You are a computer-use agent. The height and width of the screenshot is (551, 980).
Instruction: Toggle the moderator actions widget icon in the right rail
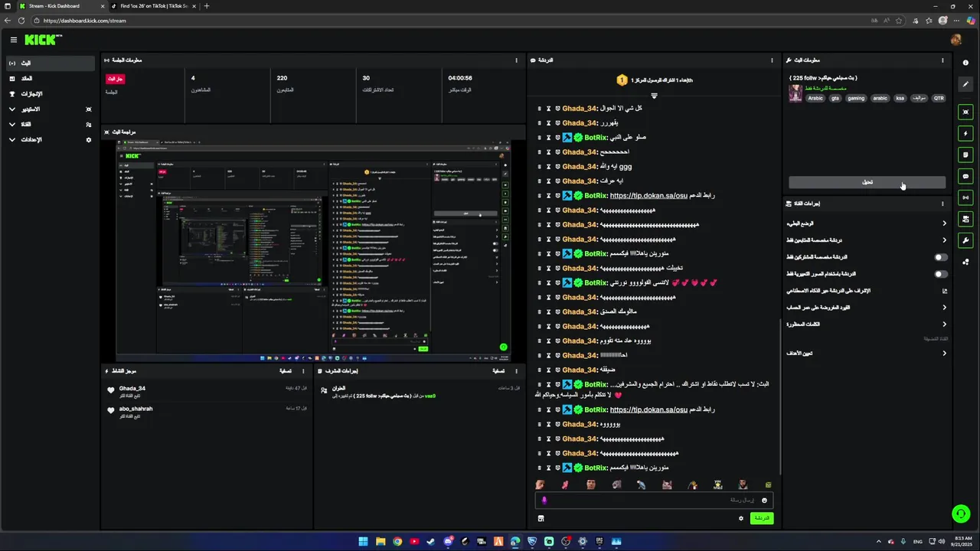coord(965,219)
